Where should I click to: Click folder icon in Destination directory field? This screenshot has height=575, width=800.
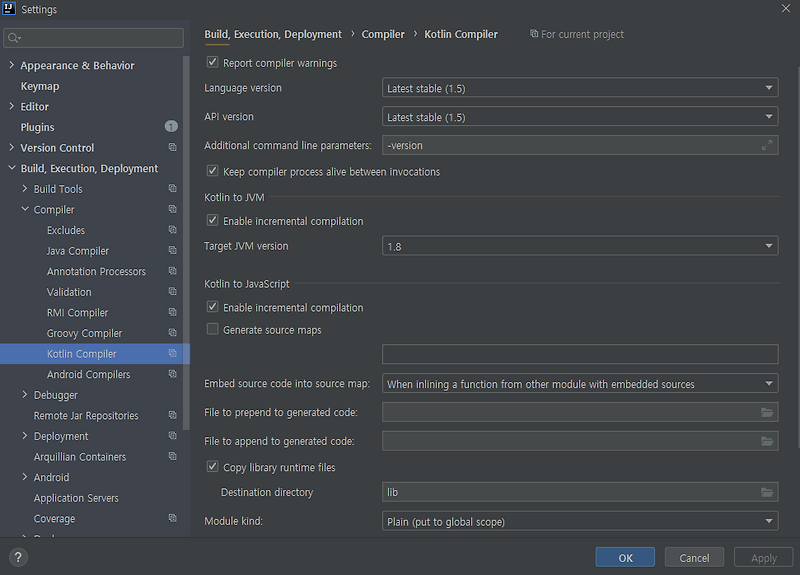767,492
